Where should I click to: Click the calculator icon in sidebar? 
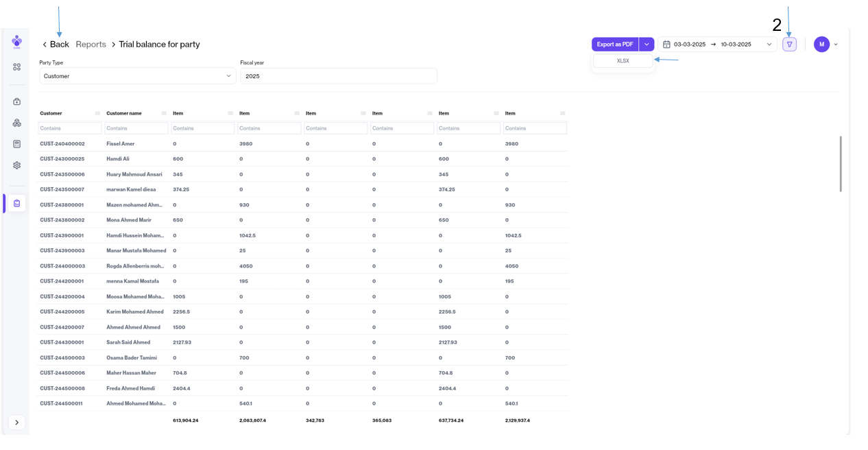click(16, 144)
